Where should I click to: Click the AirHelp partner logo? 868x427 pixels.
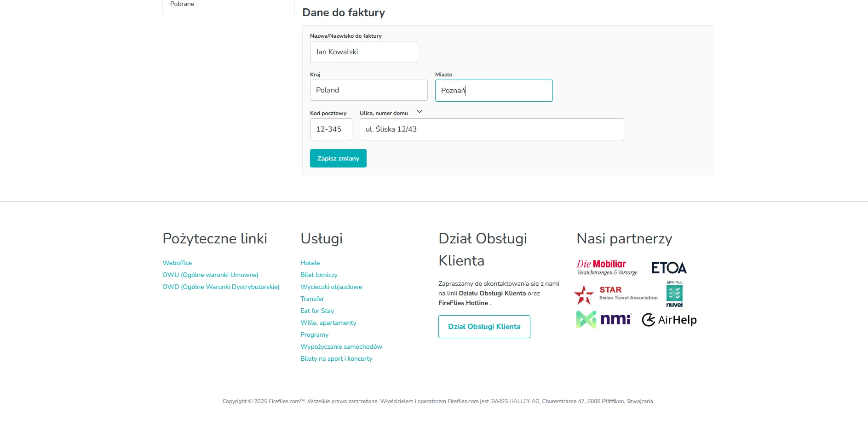(669, 320)
